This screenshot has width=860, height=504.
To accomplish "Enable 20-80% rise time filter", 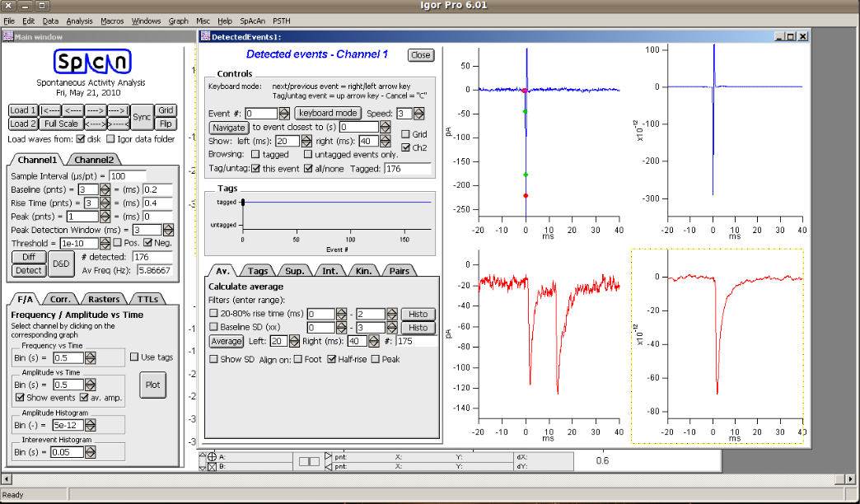I will coord(214,314).
